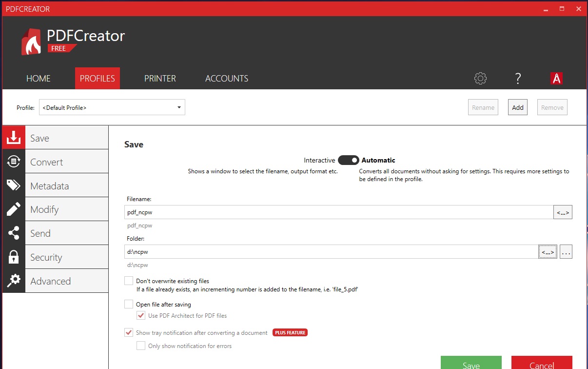Click the Send share icon
The width and height of the screenshot is (588, 369).
click(14, 233)
